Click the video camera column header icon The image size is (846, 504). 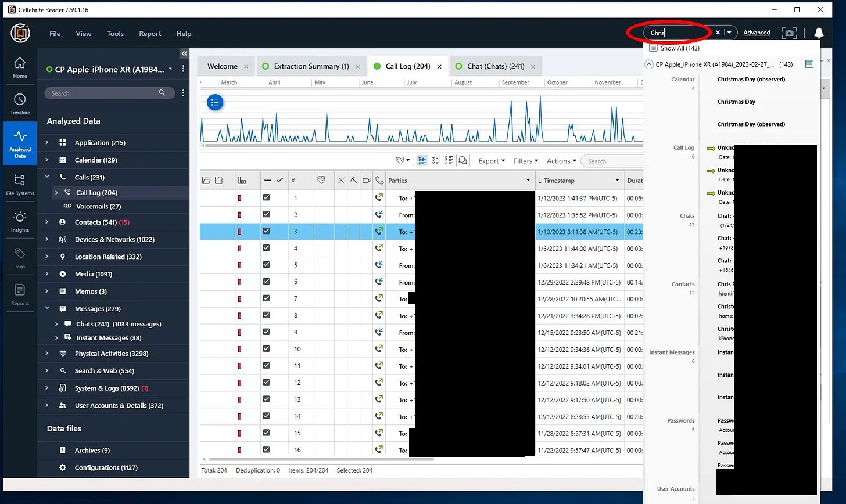point(367,181)
